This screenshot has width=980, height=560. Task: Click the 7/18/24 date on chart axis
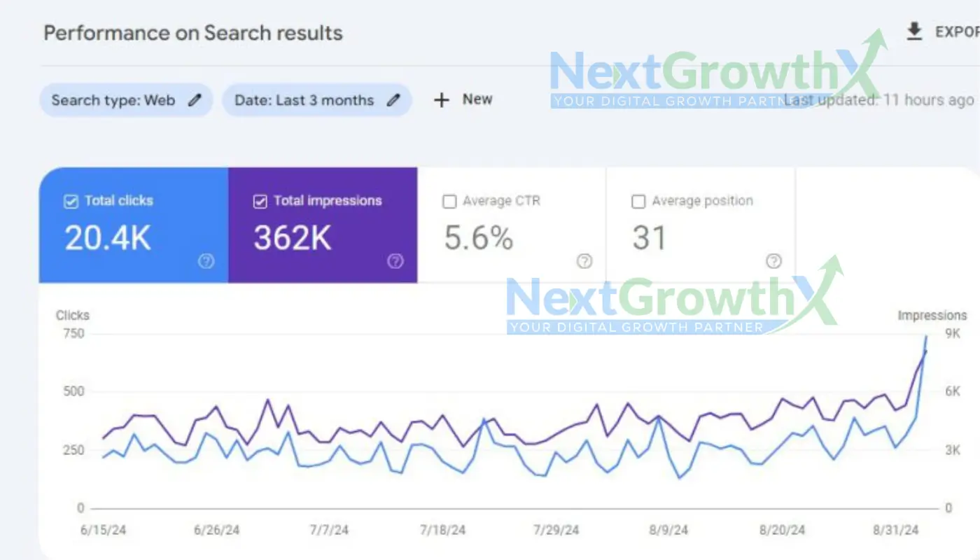point(442,530)
